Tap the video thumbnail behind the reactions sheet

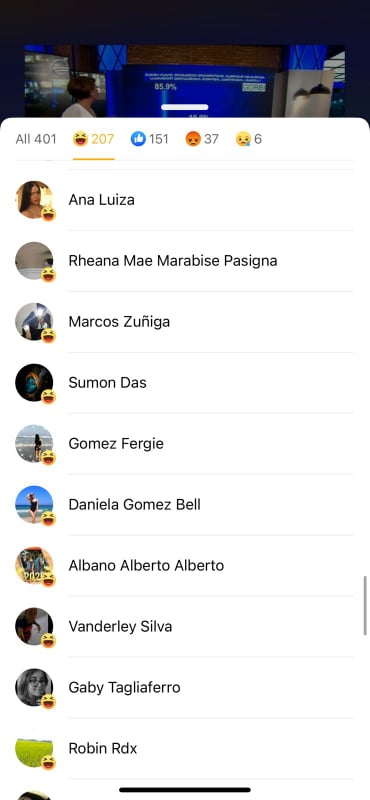185,81
